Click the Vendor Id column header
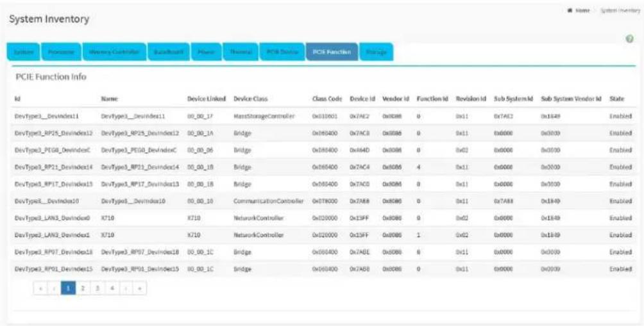 pyautogui.click(x=396, y=99)
